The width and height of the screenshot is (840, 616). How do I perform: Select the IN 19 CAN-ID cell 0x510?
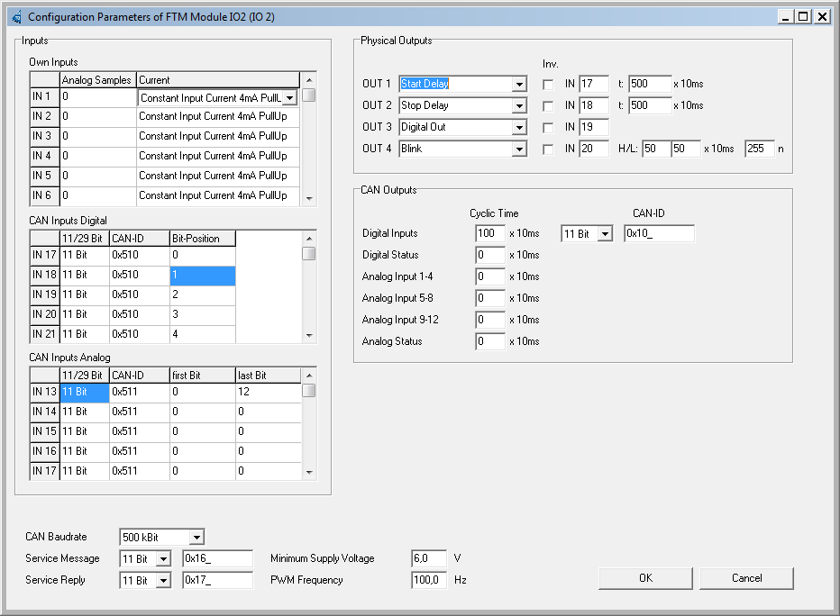point(140,294)
